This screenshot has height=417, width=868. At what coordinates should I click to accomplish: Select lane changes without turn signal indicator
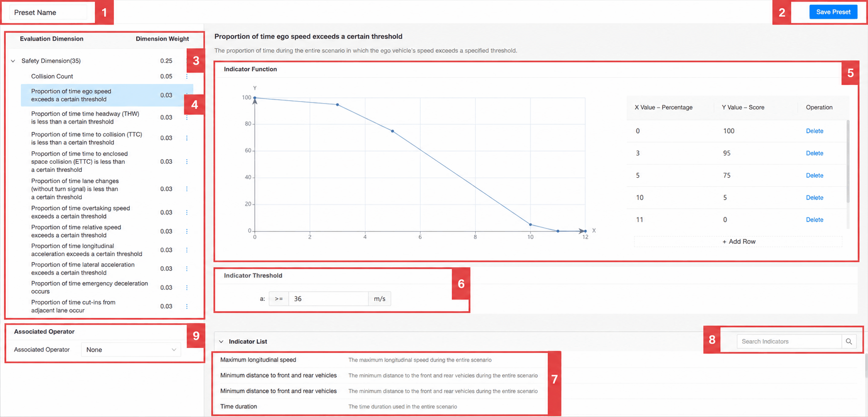(x=75, y=189)
